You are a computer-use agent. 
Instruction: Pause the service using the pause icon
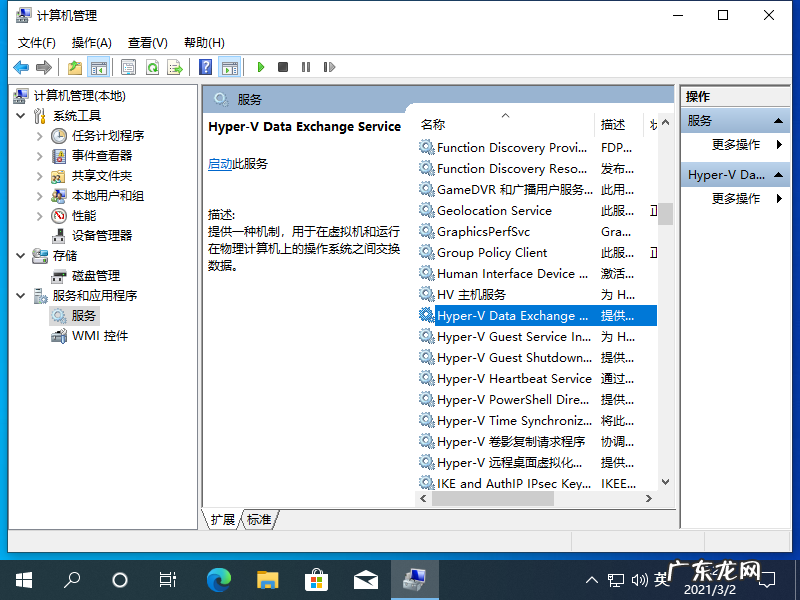pos(305,67)
